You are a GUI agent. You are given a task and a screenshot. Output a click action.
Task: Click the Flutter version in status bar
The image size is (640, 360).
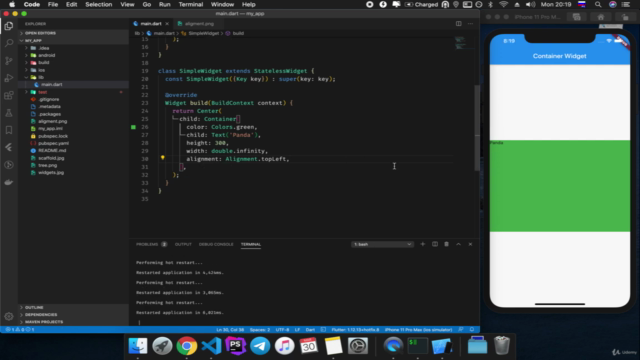(355, 329)
